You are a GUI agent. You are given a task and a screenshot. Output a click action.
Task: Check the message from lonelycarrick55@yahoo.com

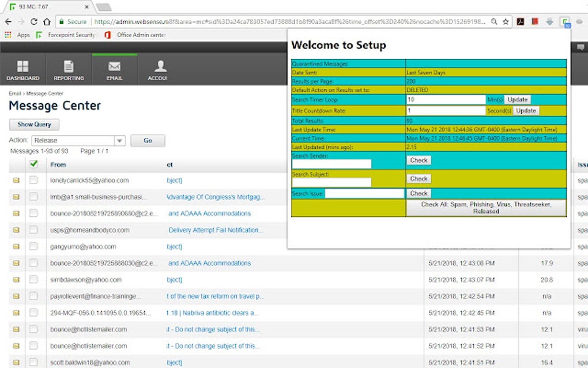(x=33, y=180)
